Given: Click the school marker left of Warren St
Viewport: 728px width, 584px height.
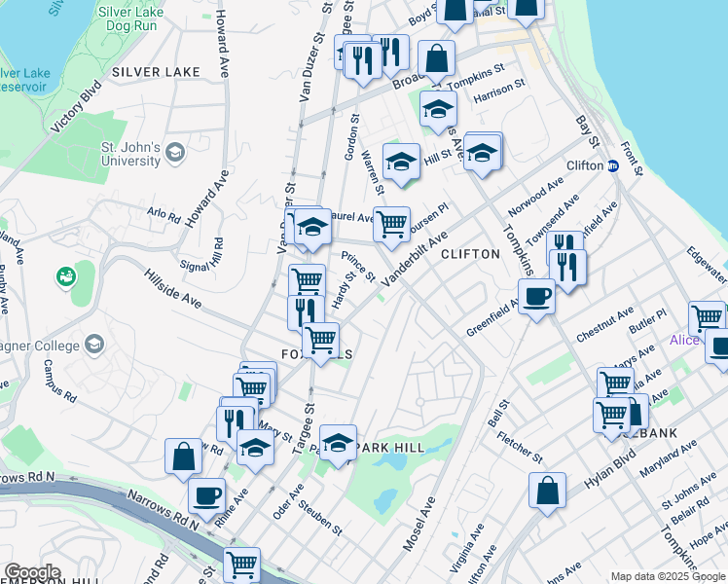Looking at the screenshot, I should [x=401, y=162].
